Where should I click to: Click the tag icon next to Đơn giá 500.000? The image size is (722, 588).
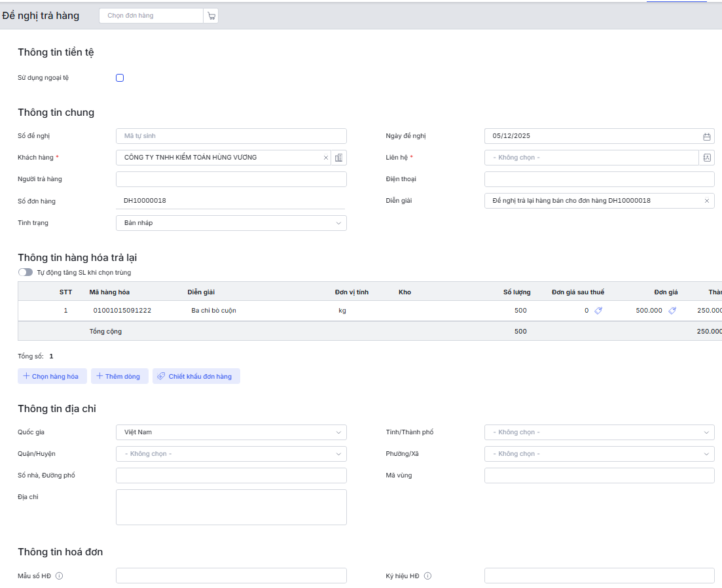[672, 311]
